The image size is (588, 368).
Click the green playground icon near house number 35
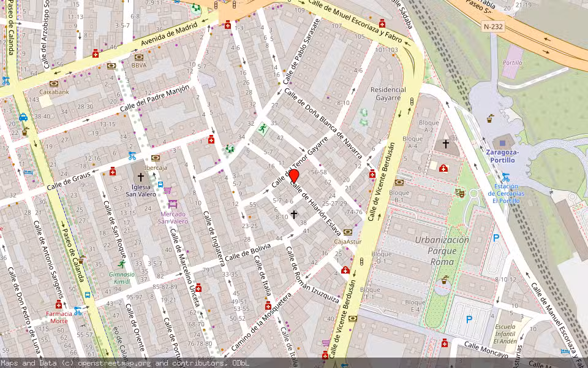[263, 129]
